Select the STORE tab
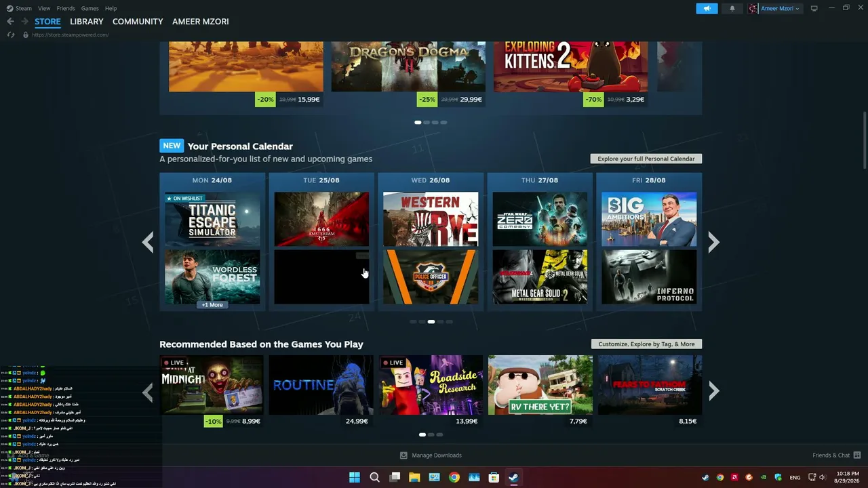Viewport: 868px width, 488px height. coord(47,22)
